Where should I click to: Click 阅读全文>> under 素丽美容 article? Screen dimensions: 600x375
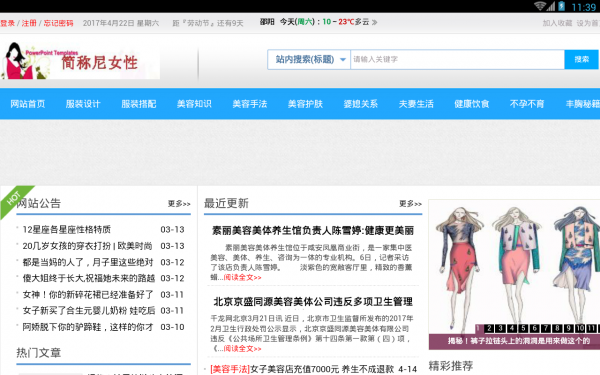(242, 277)
